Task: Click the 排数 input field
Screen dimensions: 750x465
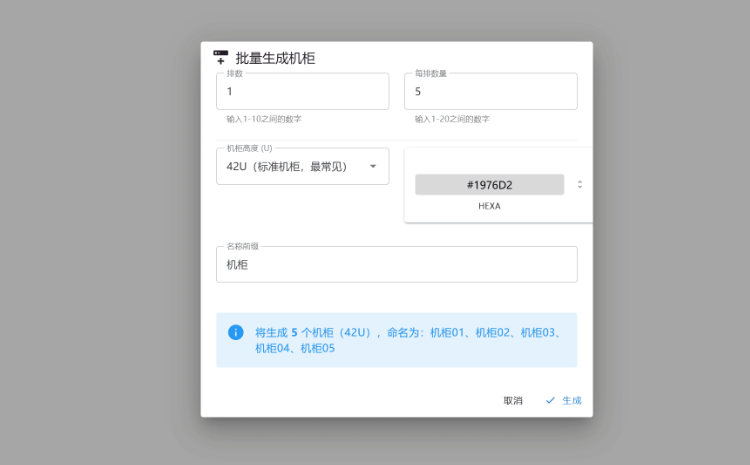Action: pyautogui.click(x=302, y=91)
